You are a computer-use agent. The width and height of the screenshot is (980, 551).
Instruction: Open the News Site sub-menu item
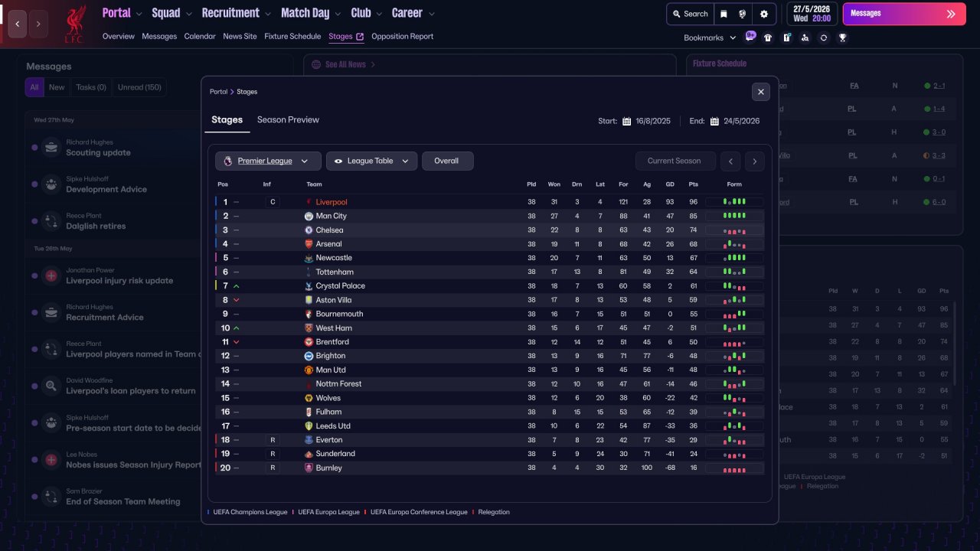click(x=240, y=37)
